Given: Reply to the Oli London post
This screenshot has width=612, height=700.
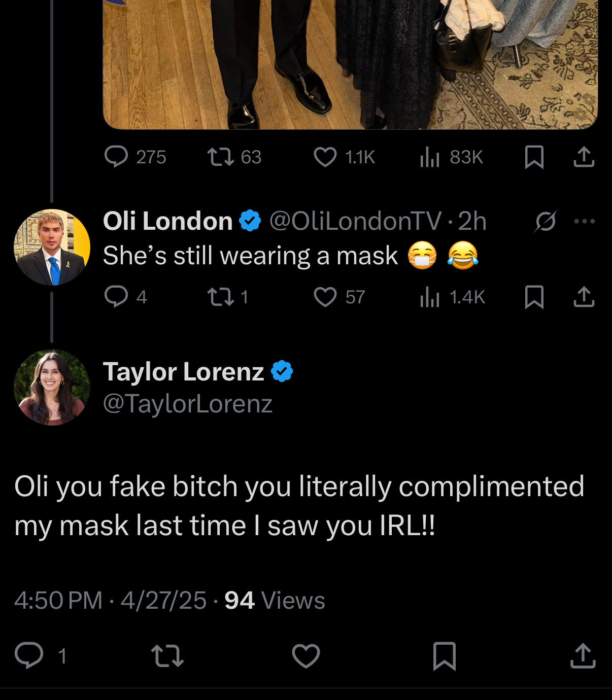Looking at the screenshot, I should click(116, 297).
